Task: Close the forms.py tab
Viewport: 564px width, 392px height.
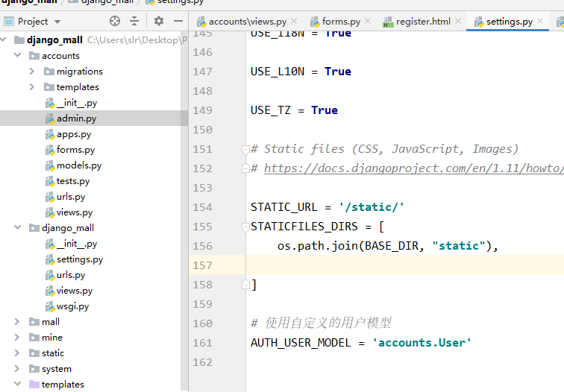Action: point(368,21)
